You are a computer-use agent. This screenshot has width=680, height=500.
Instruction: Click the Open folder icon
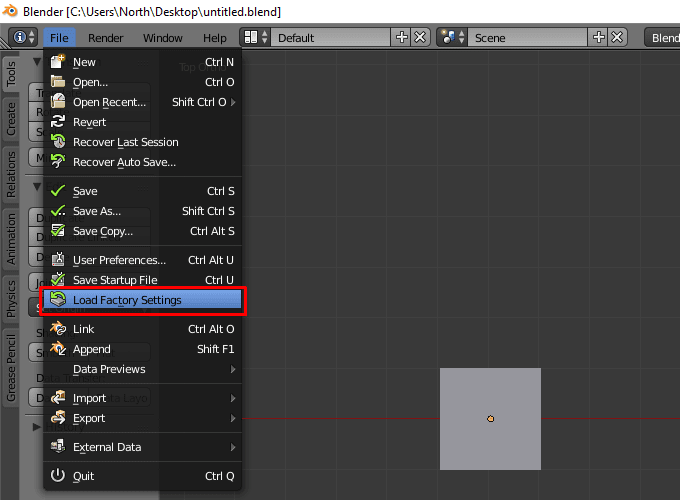[58, 82]
